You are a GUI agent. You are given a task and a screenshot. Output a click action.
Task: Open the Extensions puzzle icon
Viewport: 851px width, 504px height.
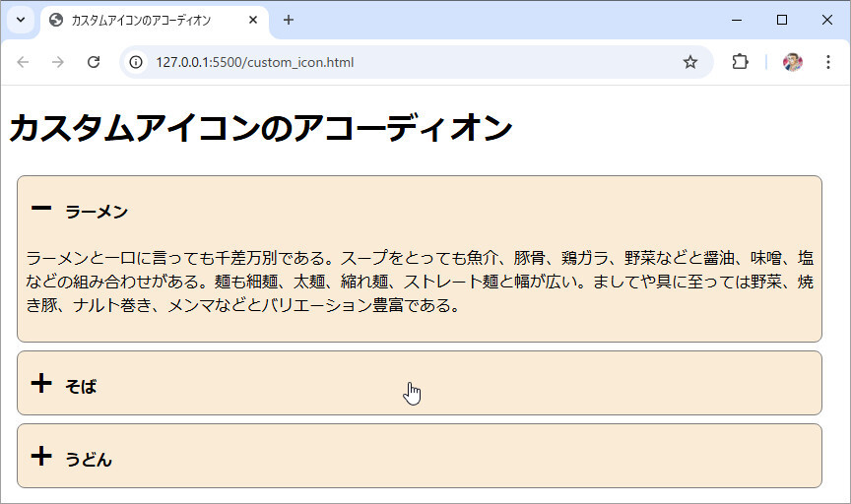click(x=740, y=62)
